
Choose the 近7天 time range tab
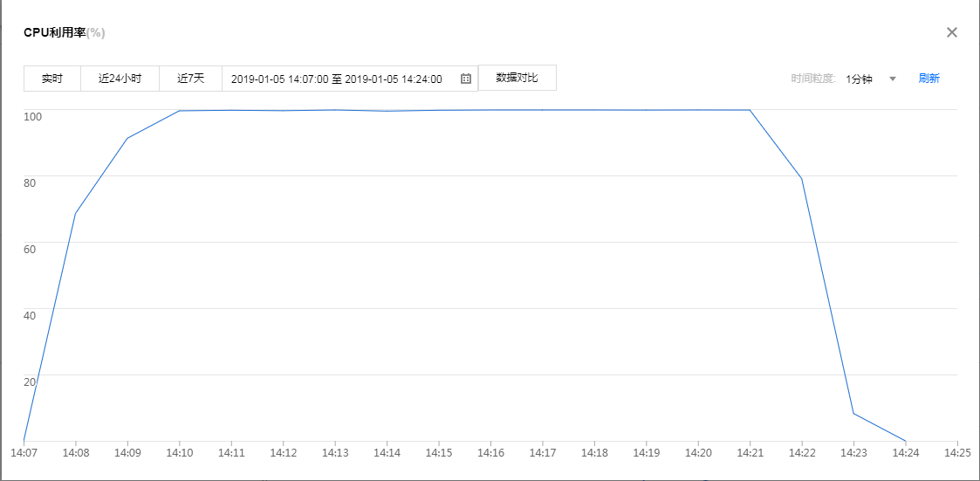click(x=190, y=79)
